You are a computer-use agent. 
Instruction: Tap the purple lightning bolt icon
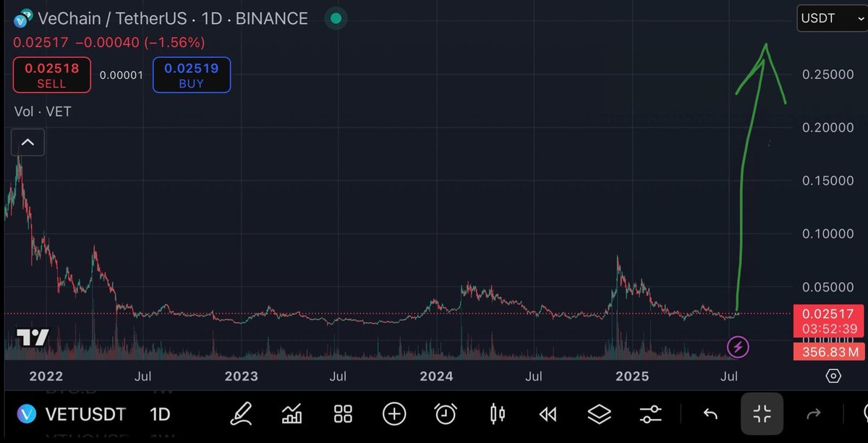click(738, 347)
